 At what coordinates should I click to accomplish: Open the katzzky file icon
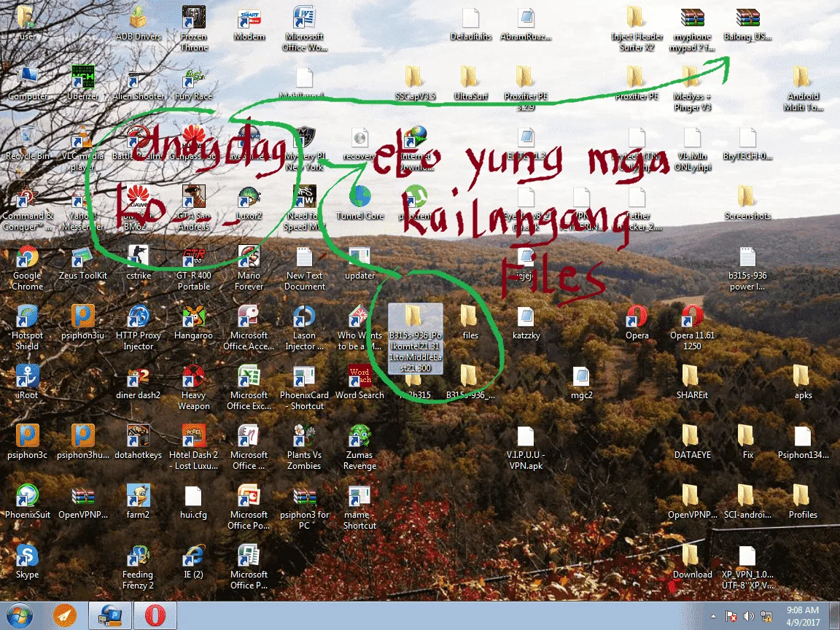click(x=526, y=323)
